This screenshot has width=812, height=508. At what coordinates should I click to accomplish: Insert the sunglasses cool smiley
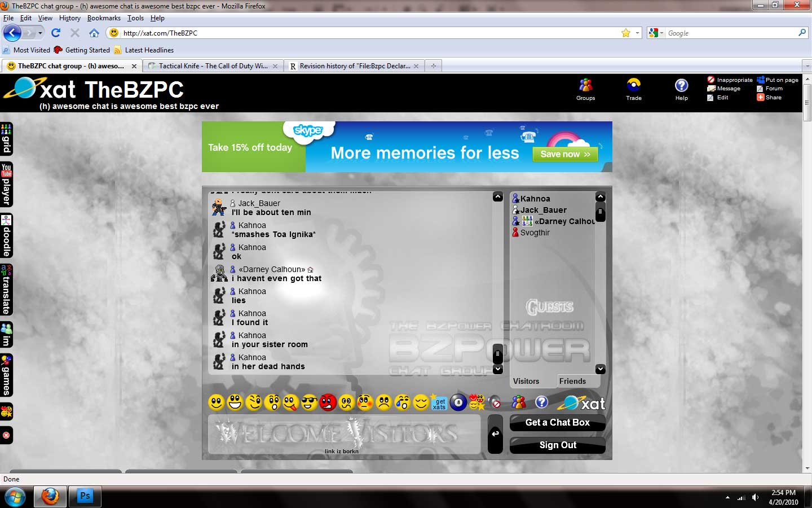point(310,402)
